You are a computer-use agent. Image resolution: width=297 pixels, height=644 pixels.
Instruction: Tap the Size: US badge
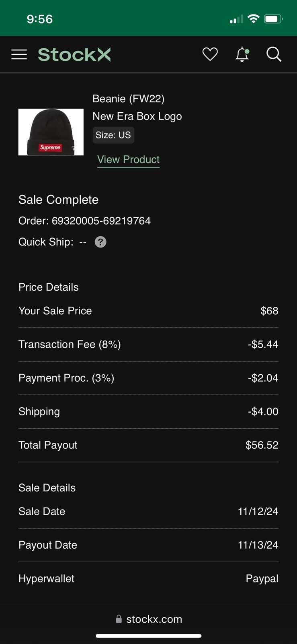113,135
